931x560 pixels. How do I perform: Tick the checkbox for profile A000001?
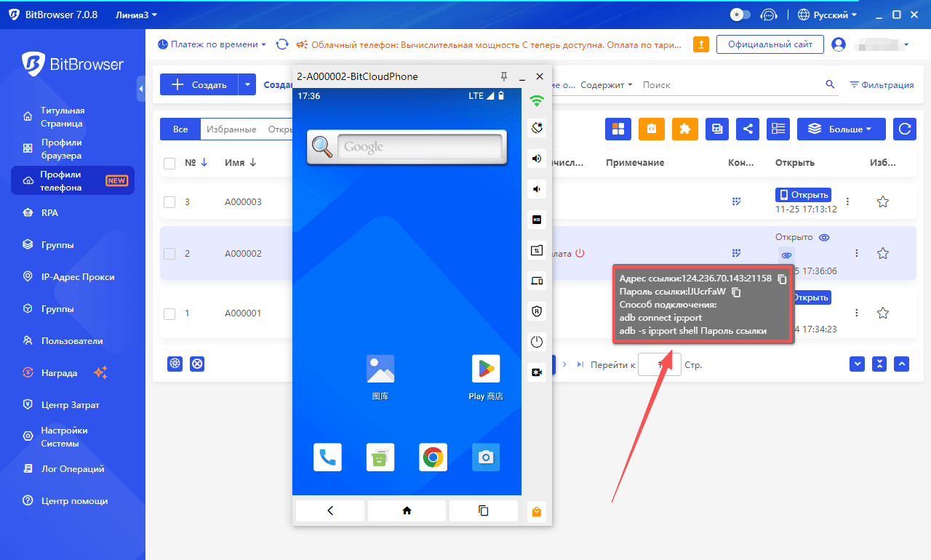(x=169, y=313)
